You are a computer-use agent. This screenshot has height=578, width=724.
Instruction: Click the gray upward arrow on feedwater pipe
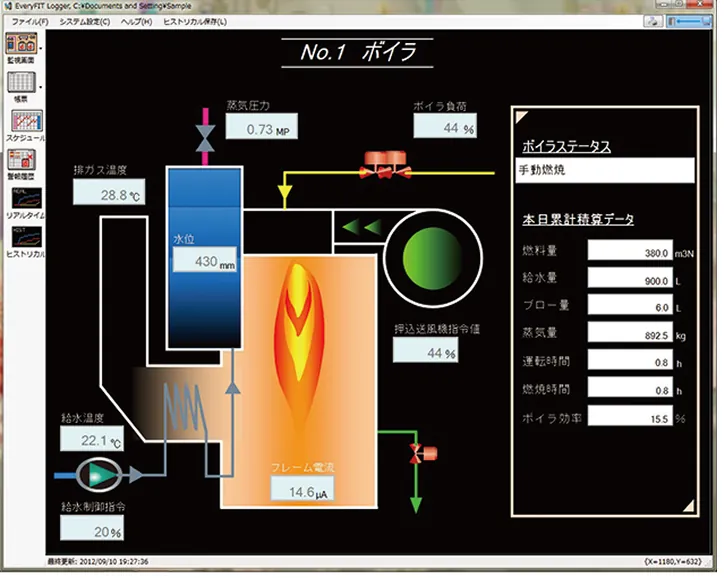[x=232, y=387]
